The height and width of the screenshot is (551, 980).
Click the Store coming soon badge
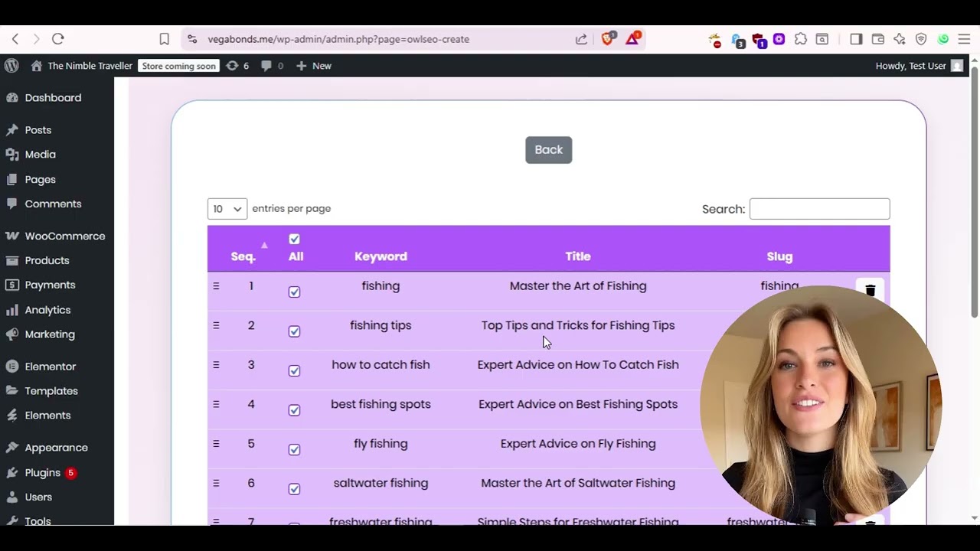179,66
